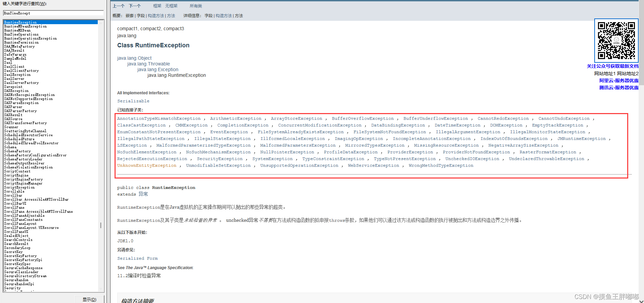Select SealedObject in the index list

click(16, 236)
